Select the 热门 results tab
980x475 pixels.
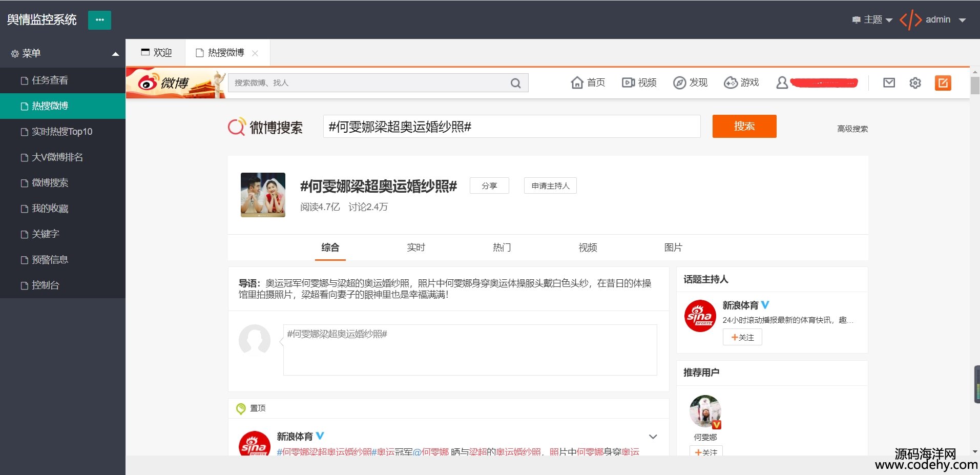point(502,247)
